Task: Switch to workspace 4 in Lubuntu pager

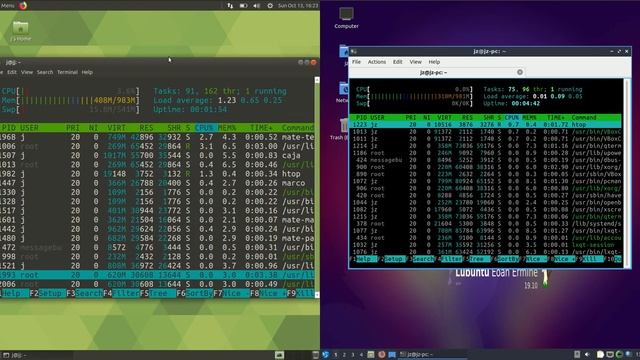Action: (361, 355)
